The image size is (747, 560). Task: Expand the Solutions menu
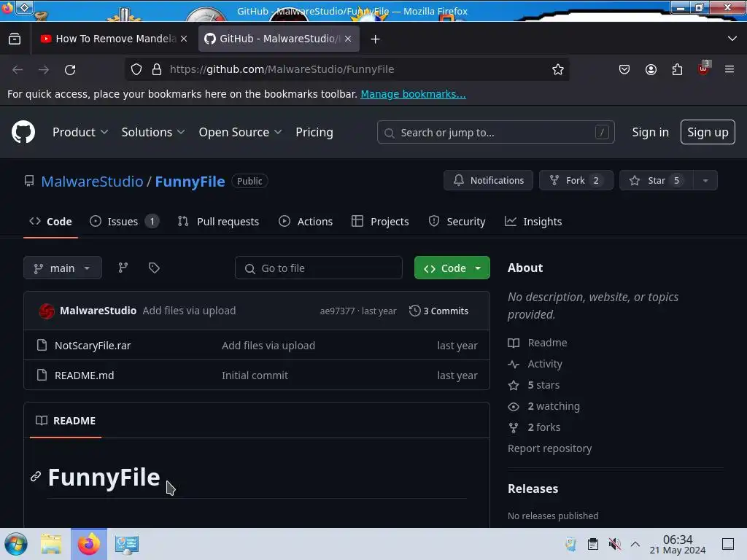pos(153,133)
